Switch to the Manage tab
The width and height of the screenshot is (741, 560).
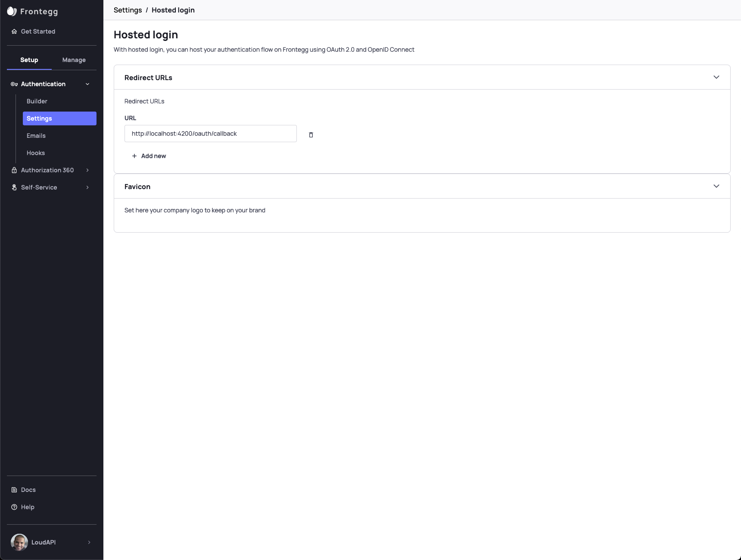(x=74, y=60)
